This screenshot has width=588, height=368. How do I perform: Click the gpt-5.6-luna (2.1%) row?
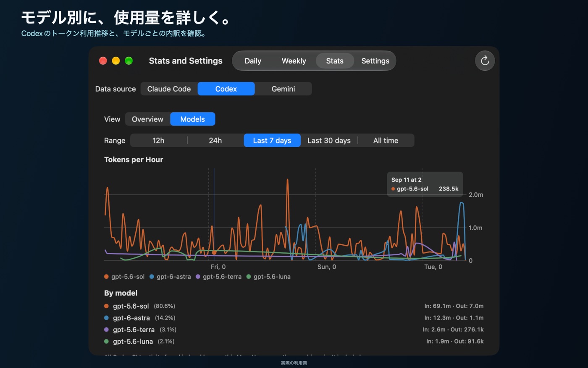(x=294, y=342)
